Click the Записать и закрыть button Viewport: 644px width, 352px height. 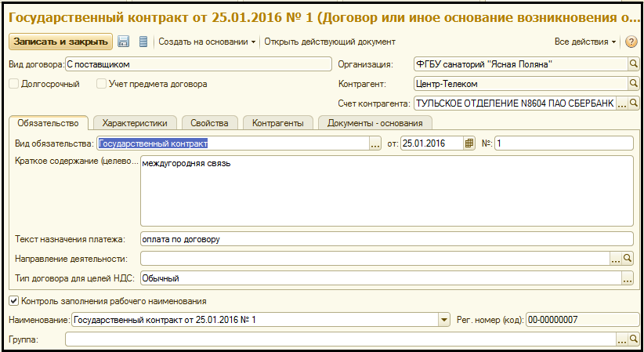pos(61,42)
